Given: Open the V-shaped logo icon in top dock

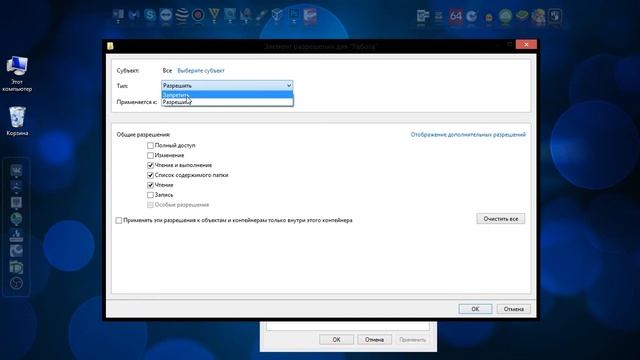Looking at the screenshot, I should pos(214,15).
